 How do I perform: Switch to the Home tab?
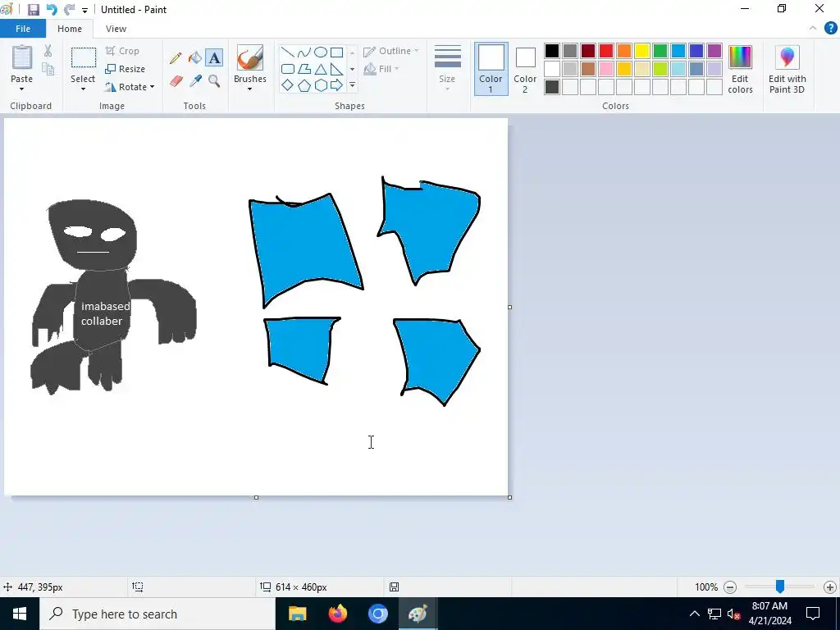coord(70,29)
